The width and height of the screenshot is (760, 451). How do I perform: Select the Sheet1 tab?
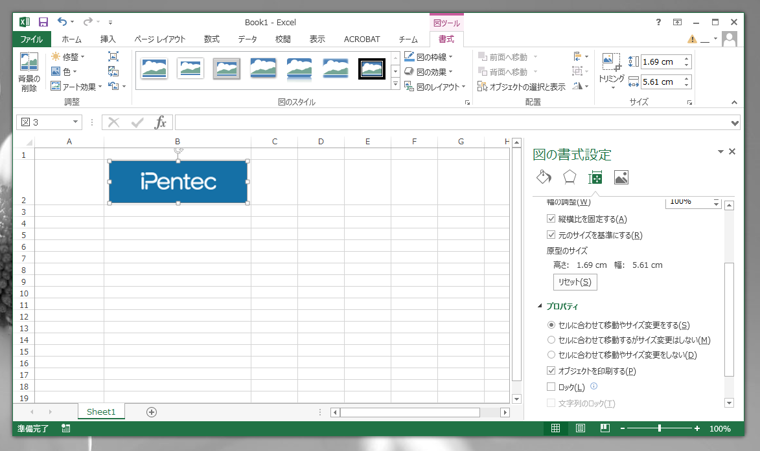point(101,412)
